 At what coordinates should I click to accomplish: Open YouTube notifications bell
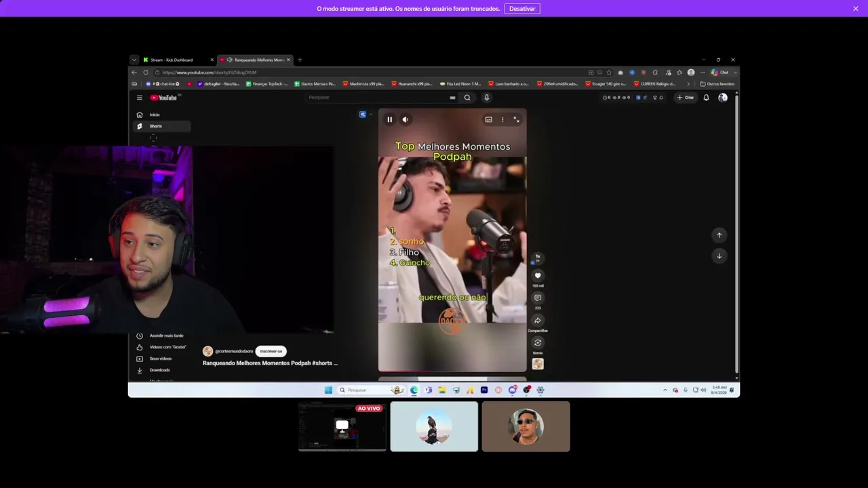point(706,98)
